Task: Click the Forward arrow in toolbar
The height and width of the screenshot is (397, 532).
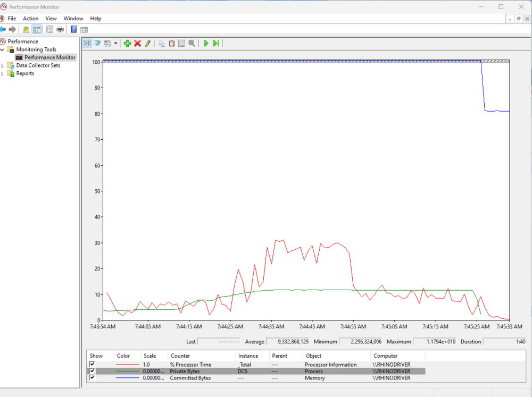Action: pos(13,29)
